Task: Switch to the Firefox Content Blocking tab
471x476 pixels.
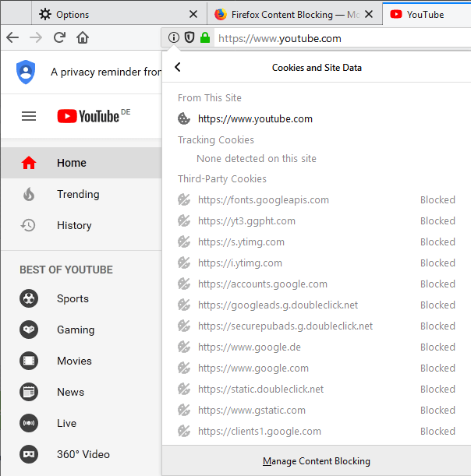Action: point(295,14)
